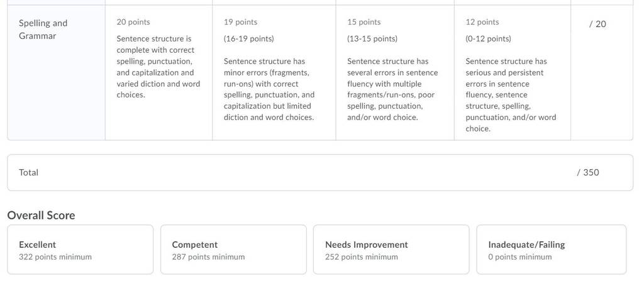Click the (16-19 points) range text

click(x=249, y=39)
